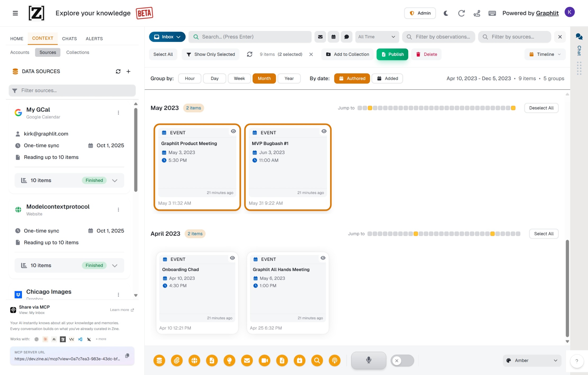Screen dimensions: 588x375
Task: Preview Graphlit Product Meeting via its eye icon
Action: [x=234, y=131]
